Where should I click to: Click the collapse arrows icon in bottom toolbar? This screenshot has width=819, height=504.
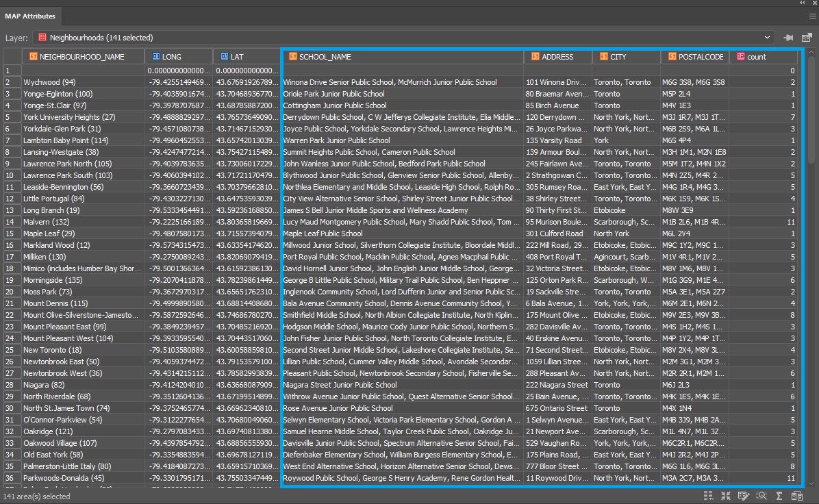(x=725, y=496)
